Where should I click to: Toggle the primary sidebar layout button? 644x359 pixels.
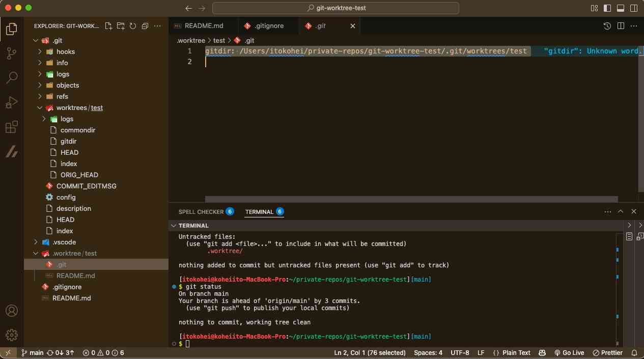(607, 8)
